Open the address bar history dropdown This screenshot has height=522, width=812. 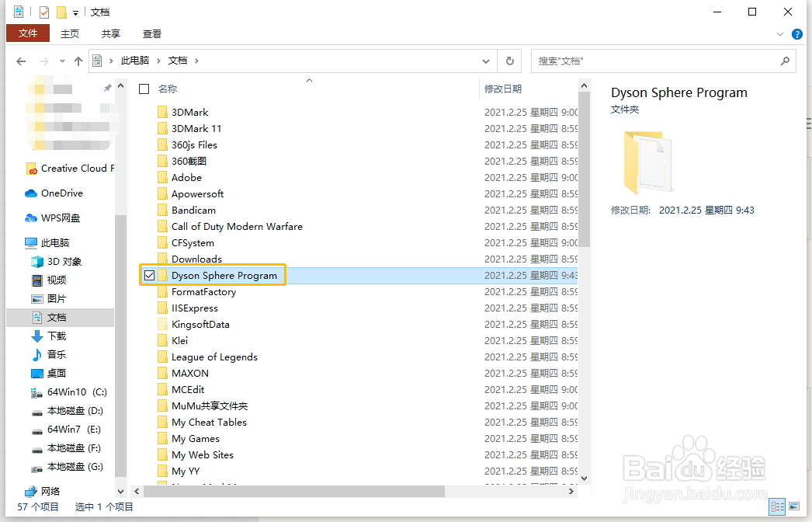(486, 61)
